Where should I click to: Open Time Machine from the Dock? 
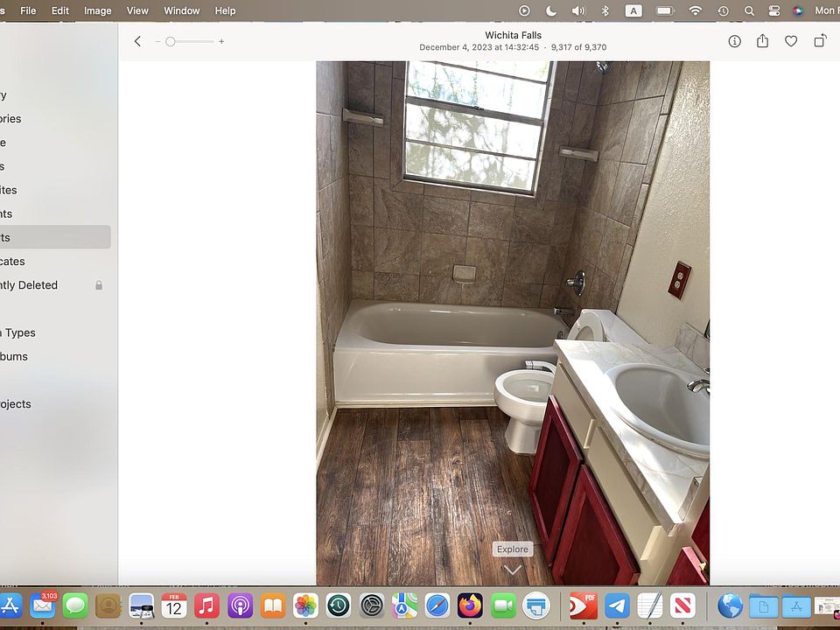[339, 606]
